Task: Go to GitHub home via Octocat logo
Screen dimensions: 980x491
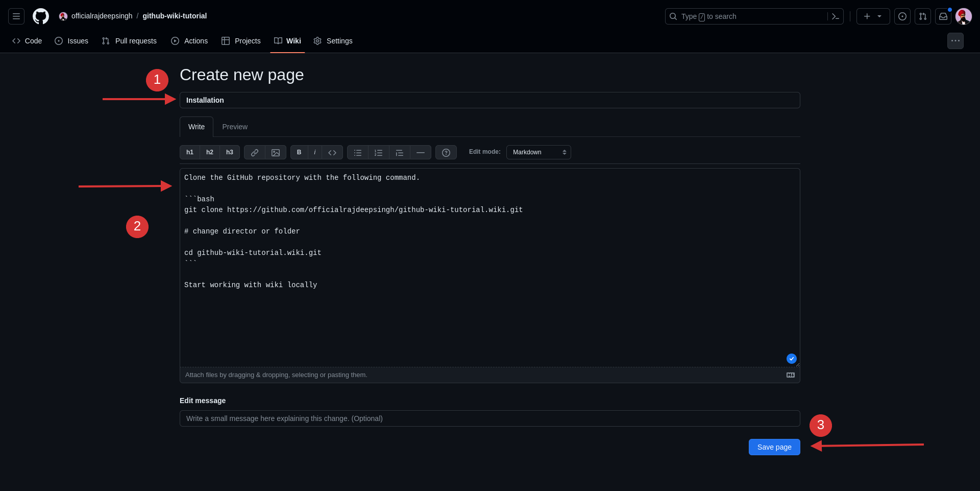Action: (41, 16)
